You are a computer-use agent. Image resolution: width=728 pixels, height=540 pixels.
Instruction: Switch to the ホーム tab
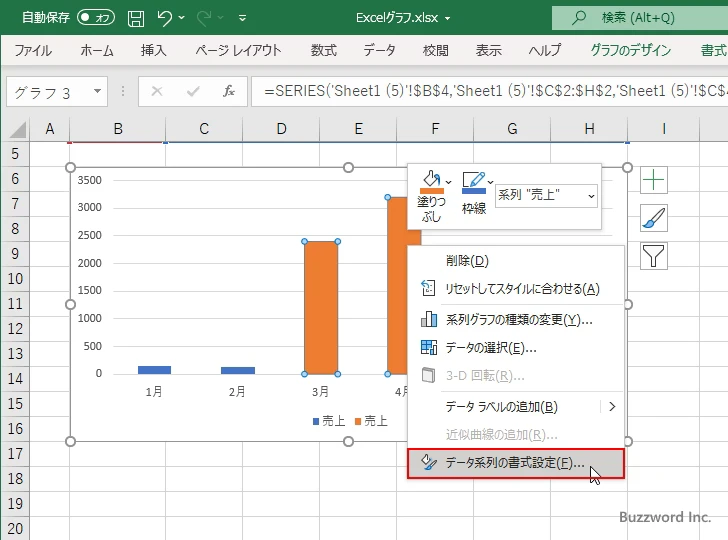pyautogui.click(x=97, y=50)
